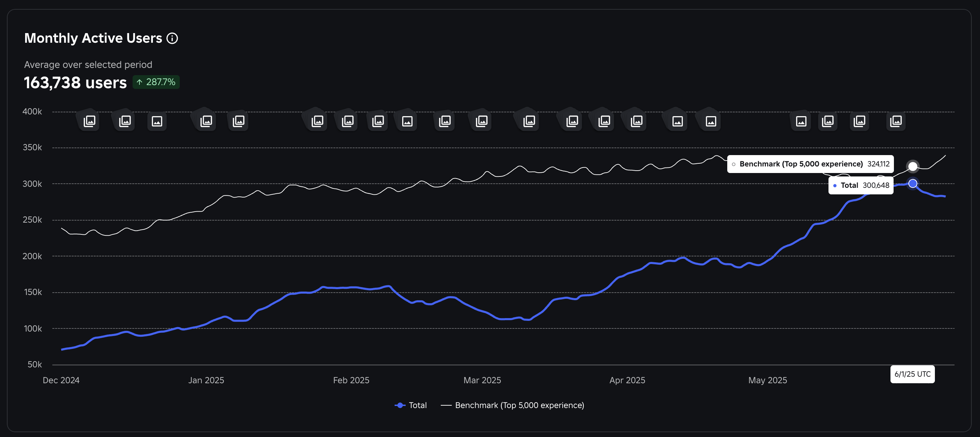The image size is (980, 437).
Task: Toggle the Total series in the legend
Action: [417, 405]
